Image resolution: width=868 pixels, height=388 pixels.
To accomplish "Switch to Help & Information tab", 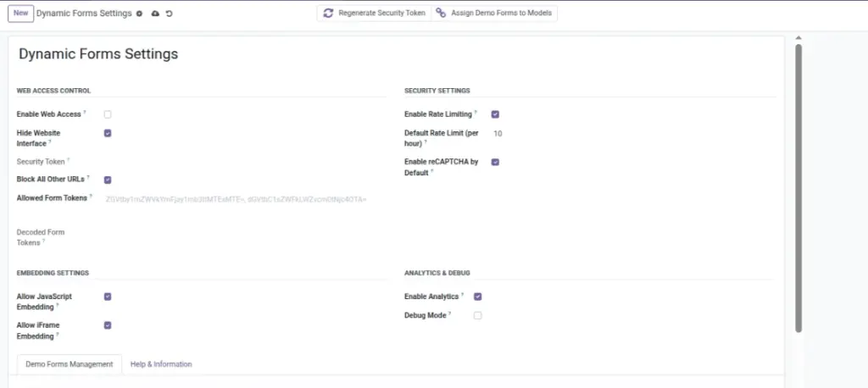I will click(161, 364).
